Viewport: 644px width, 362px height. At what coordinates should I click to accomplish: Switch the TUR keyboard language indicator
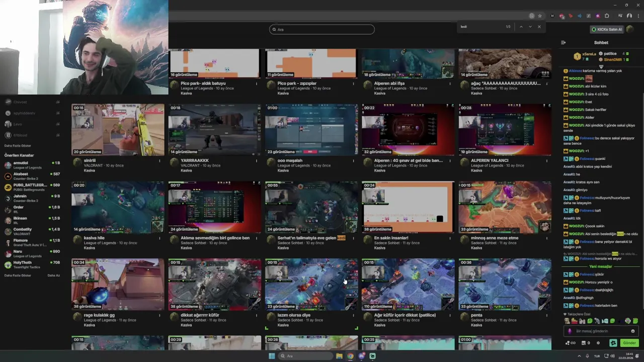(597, 356)
